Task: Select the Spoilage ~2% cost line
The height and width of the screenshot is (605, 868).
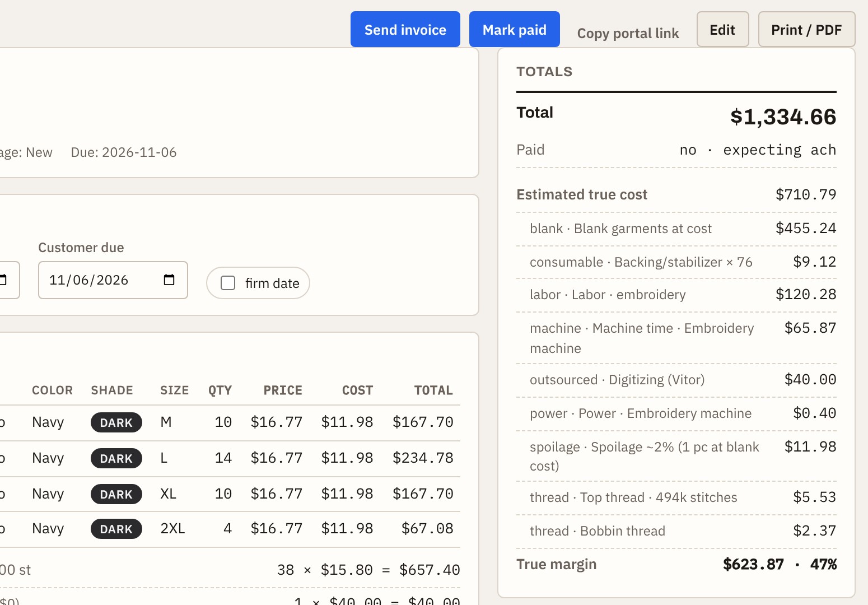Action: coord(676,456)
